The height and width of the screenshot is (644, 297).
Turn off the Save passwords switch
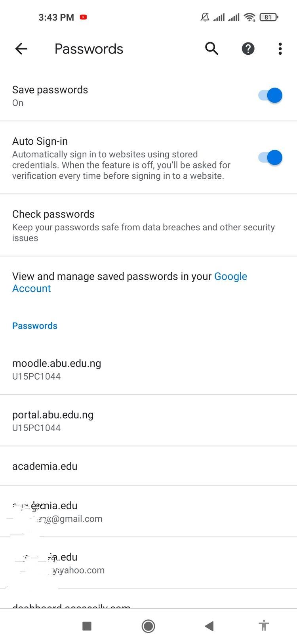(x=270, y=96)
